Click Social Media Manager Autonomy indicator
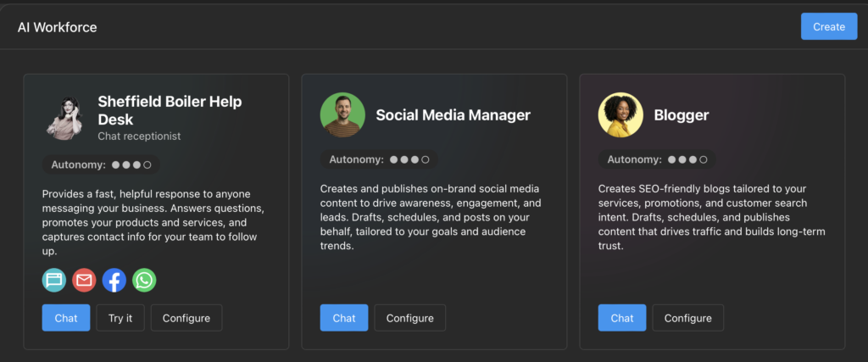This screenshot has height=362, width=868. (x=379, y=159)
